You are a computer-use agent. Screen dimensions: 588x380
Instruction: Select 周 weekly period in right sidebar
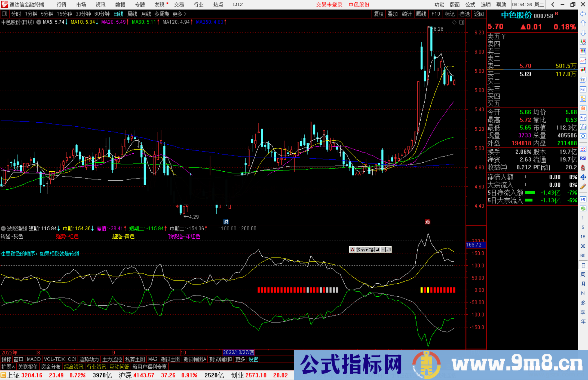pos(583,275)
